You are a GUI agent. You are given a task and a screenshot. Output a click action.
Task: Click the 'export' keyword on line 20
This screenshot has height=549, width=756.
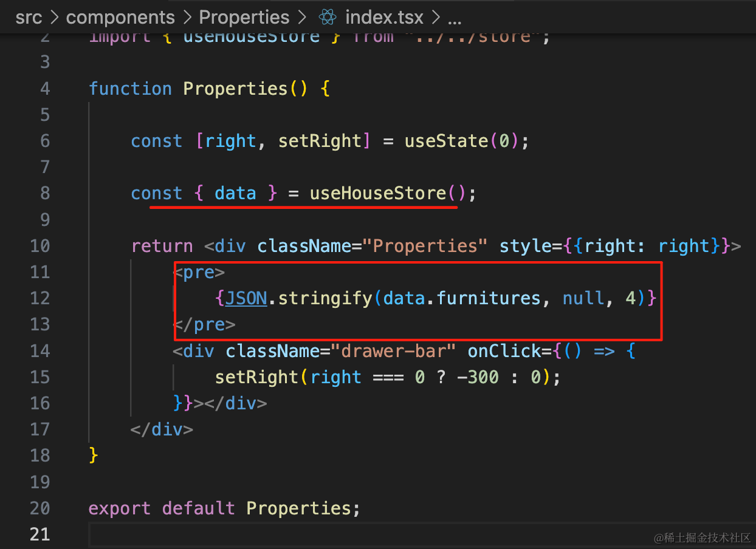coord(120,508)
